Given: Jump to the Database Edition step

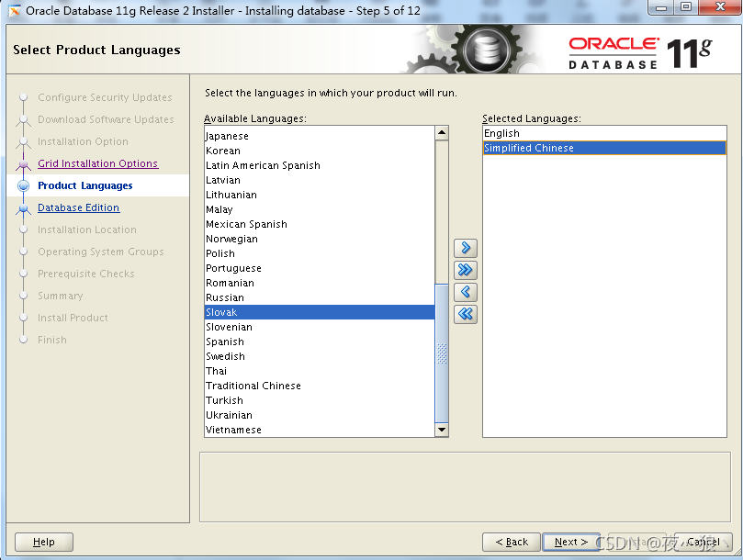Looking at the screenshot, I should [x=79, y=207].
